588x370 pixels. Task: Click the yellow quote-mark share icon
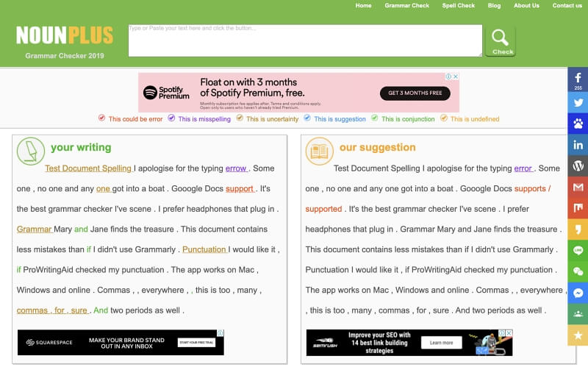pyautogui.click(x=578, y=230)
